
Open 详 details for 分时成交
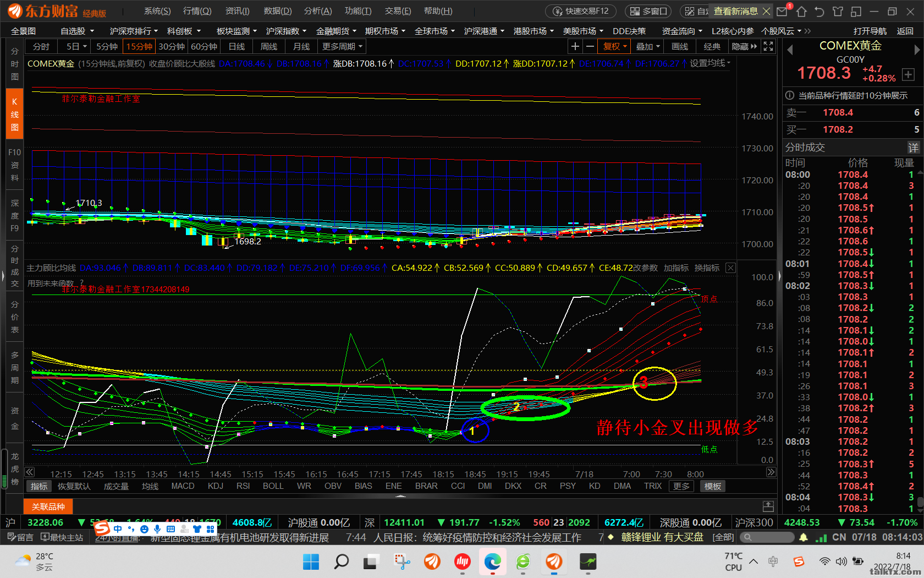point(913,148)
